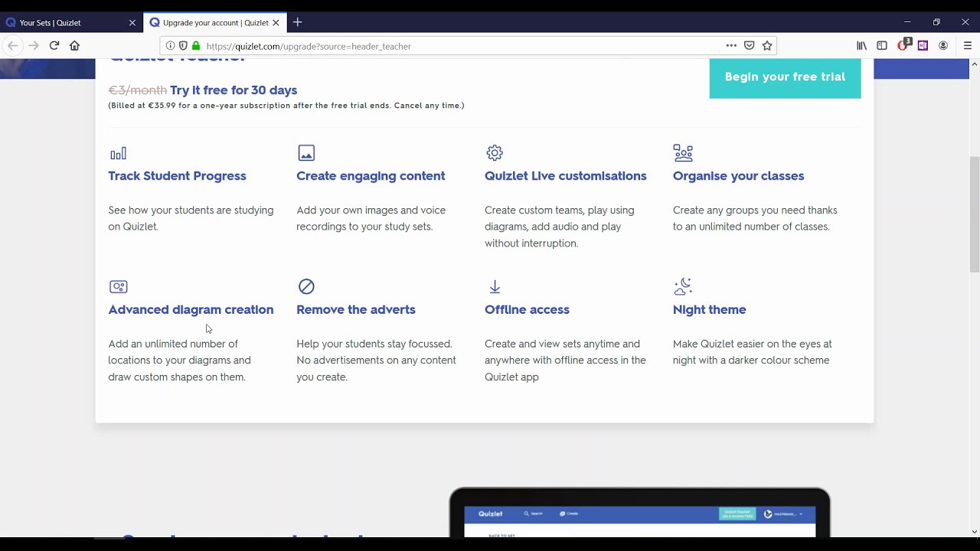Click the Advanced diagram creation icon
The image size is (980, 551).
[119, 287]
